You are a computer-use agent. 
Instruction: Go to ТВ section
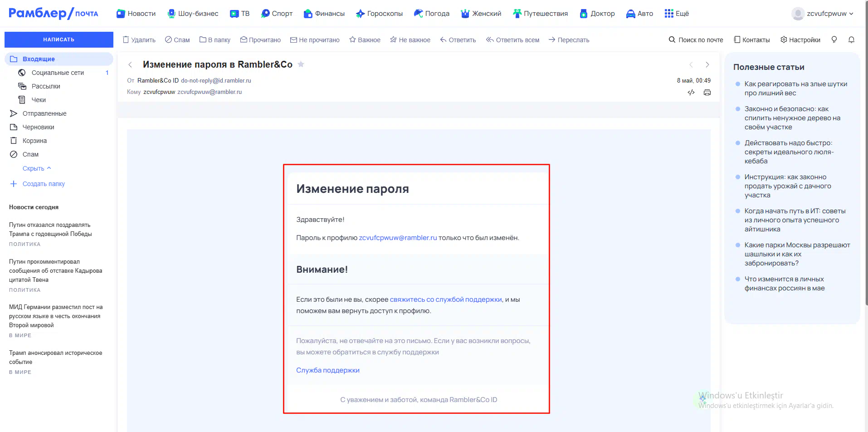click(x=239, y=14)
